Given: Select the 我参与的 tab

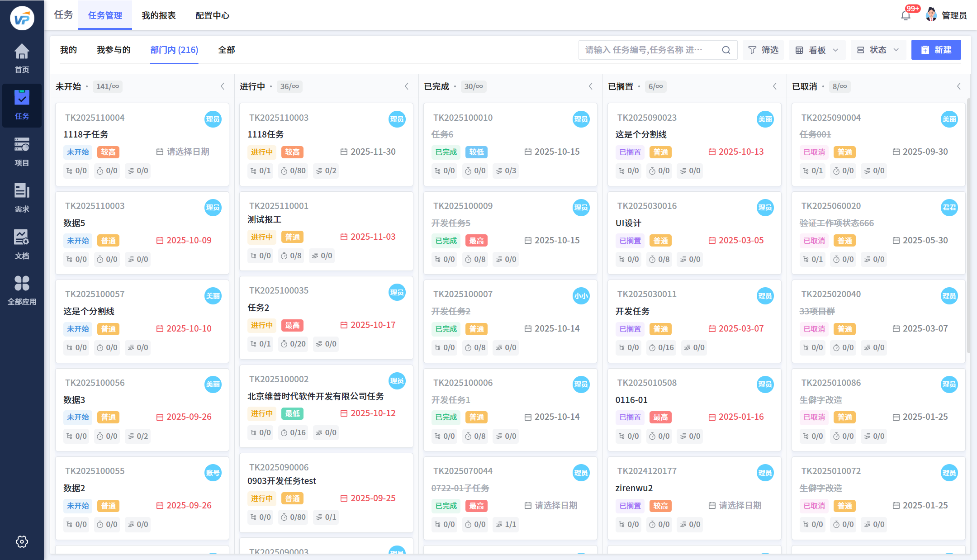Looking at the screenshot, I should (x=114, y=50).
